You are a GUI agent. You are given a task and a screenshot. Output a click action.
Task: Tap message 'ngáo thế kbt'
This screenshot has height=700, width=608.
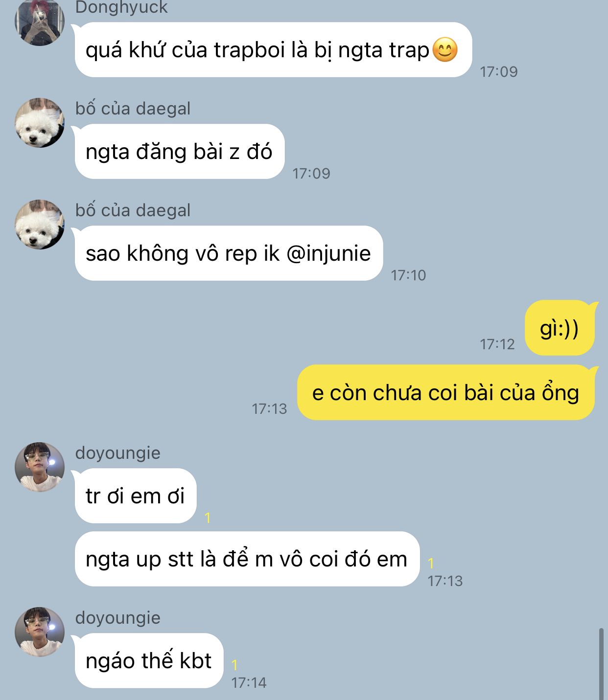pos(149,661)
